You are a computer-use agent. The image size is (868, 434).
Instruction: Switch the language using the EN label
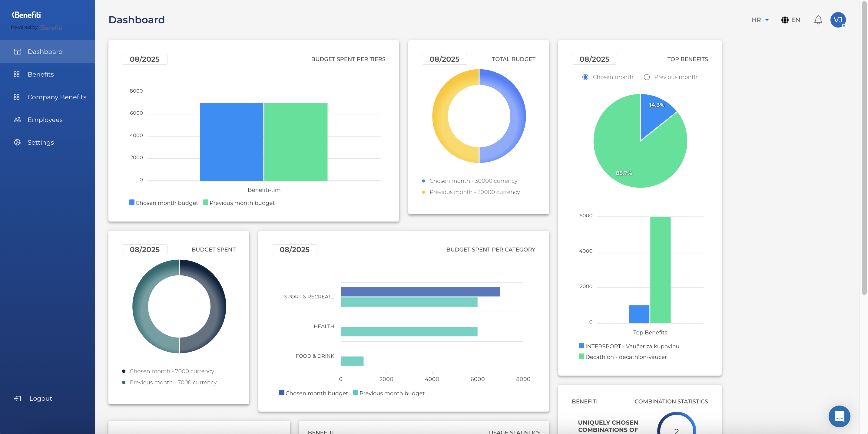click(x=796, y=20)
